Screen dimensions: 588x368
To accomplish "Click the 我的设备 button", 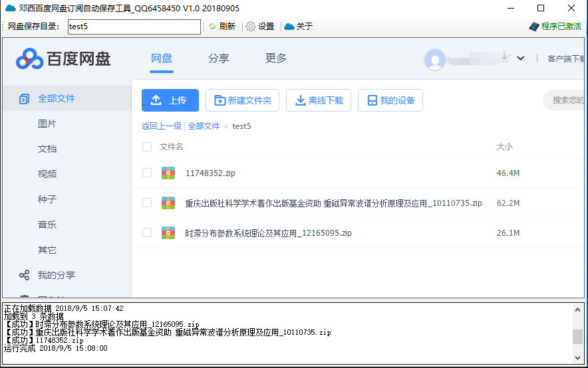I will pyautogui.click(x=390, y=100).
